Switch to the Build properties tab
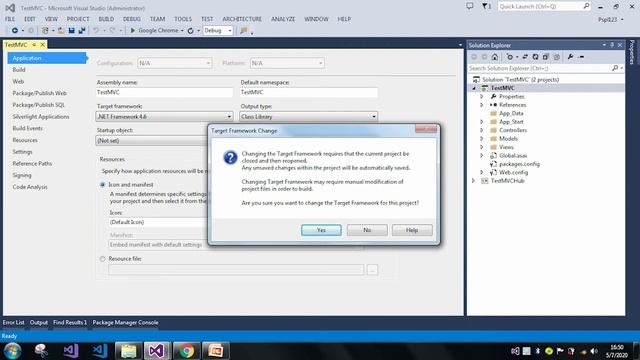This screenshot has width=640, height=360. click(x=19, y=70)
